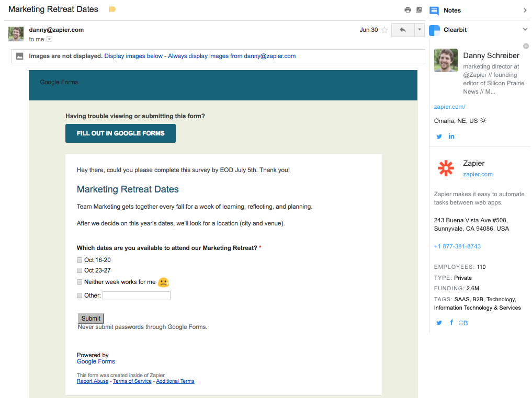Open Zapier's Crunchbase CB icon
The width and height of the screenshot is (532, 398).
[x=463, y=323]
